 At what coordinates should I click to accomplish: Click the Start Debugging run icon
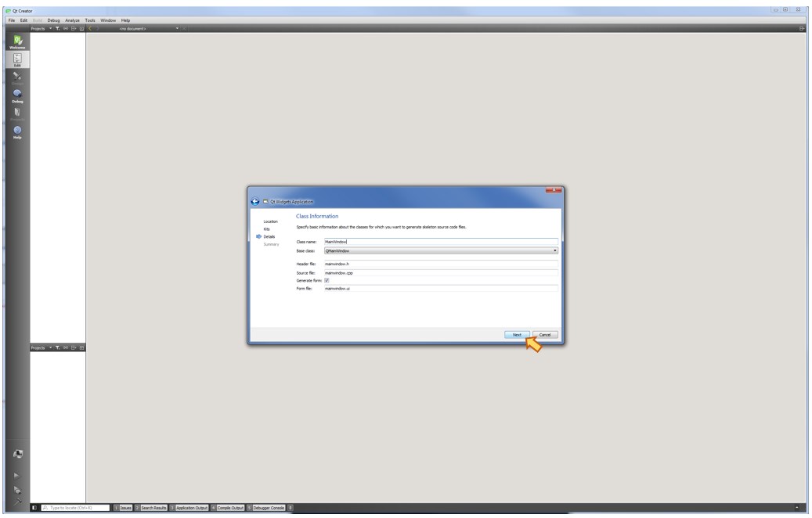(x=17, y=490)
